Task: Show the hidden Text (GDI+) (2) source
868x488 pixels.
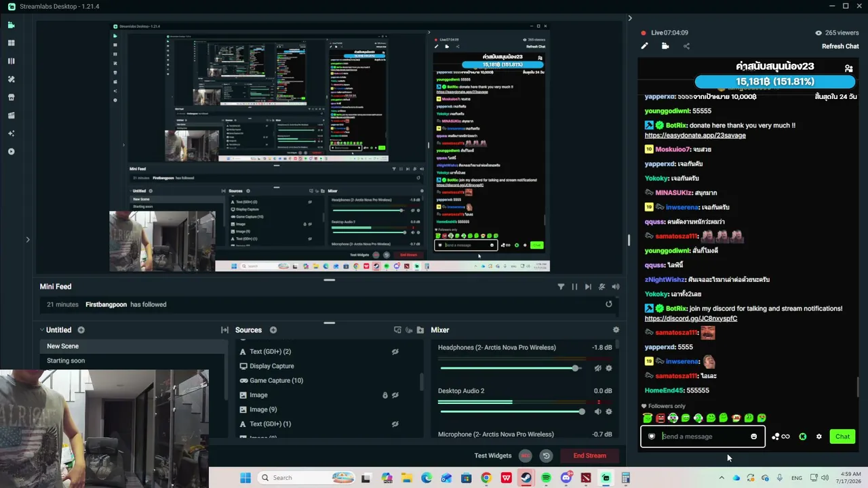Action: point(395,352)
